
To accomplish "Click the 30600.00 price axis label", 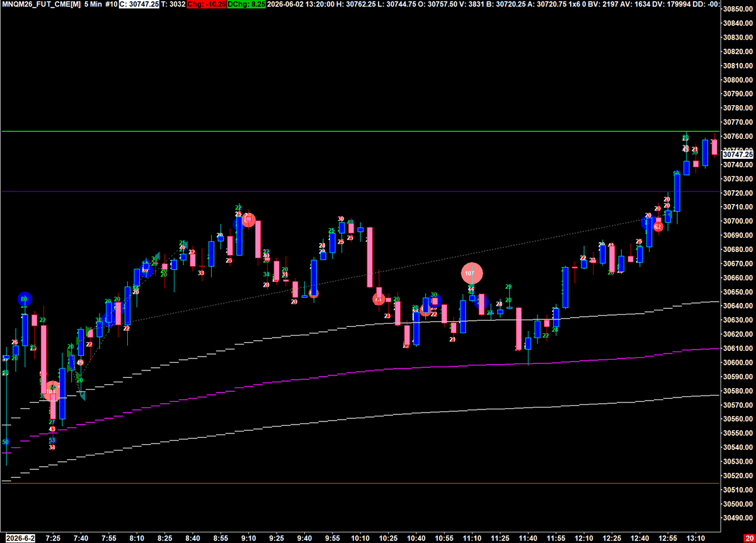I will 739,362.
